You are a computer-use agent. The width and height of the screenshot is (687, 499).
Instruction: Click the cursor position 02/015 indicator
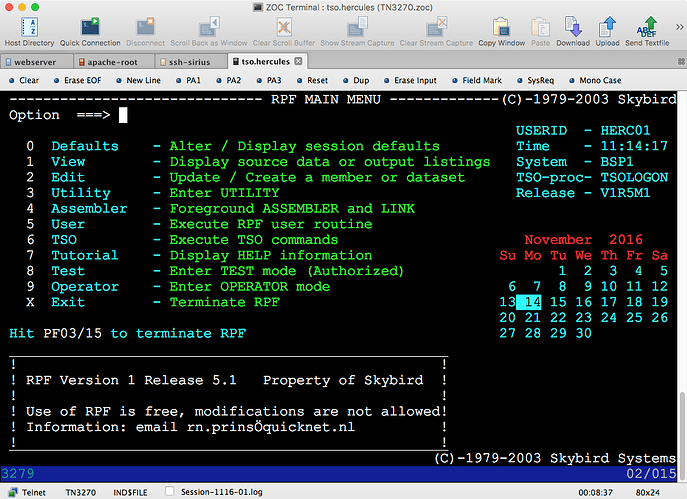(651, 474)
